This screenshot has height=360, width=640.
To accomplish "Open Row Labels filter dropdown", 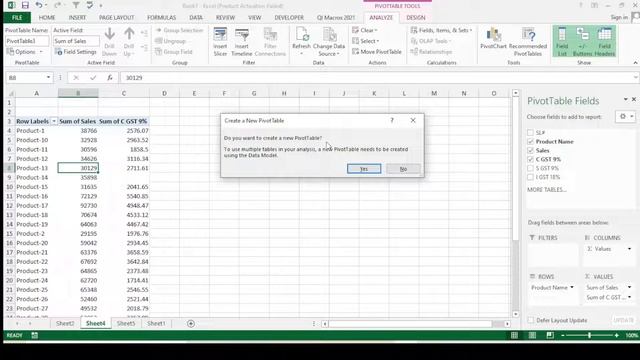I will point(53,121).
